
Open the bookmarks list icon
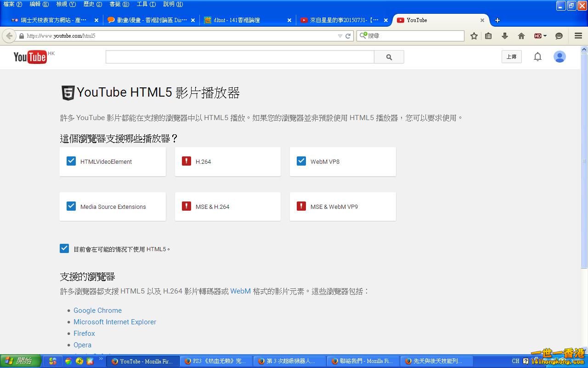pyautogui.click(x=488, y=36)
